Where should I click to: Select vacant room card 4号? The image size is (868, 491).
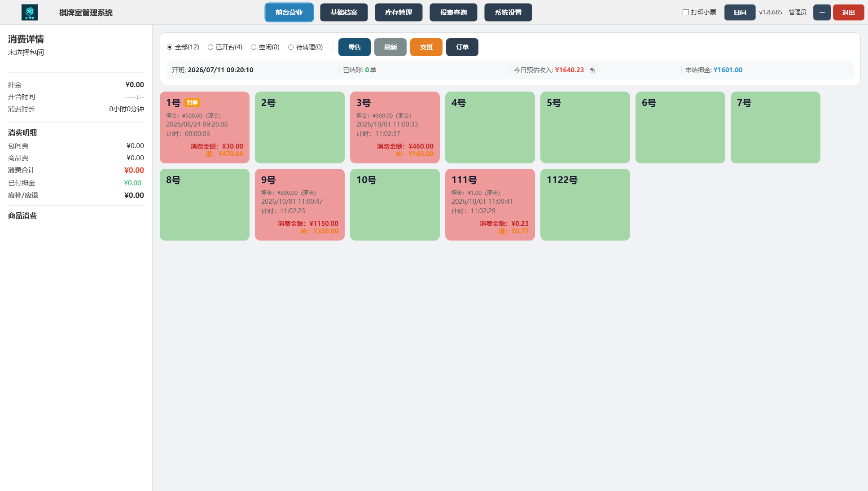click(490, 127)
